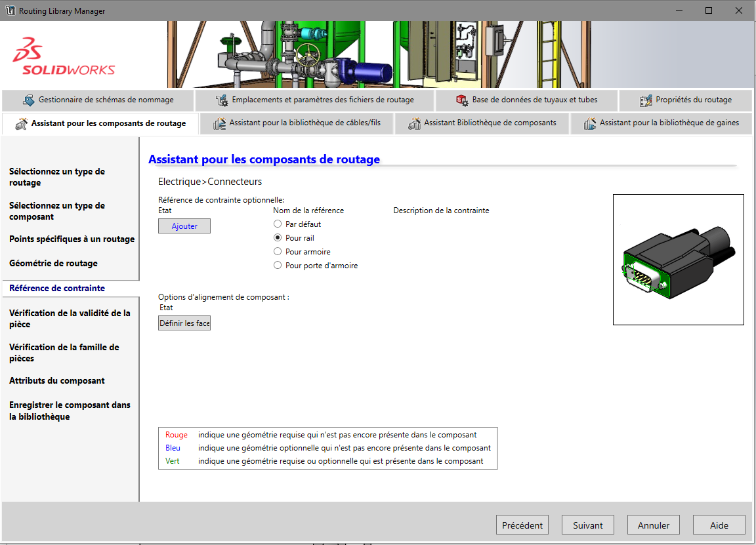
Task: Click the bibliothèque de gaines tab icon
Action: [590, 123]
